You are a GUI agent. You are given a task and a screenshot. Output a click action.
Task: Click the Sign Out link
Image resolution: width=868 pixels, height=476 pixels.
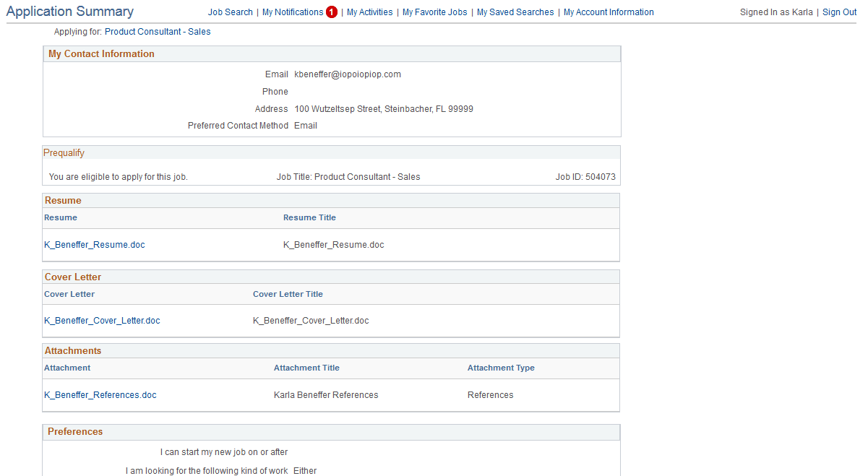coord(838,12)
